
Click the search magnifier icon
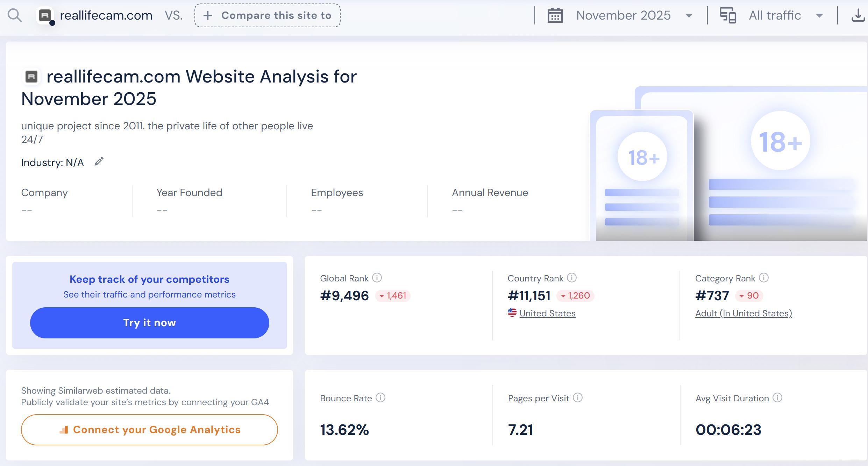pos(15,16)
